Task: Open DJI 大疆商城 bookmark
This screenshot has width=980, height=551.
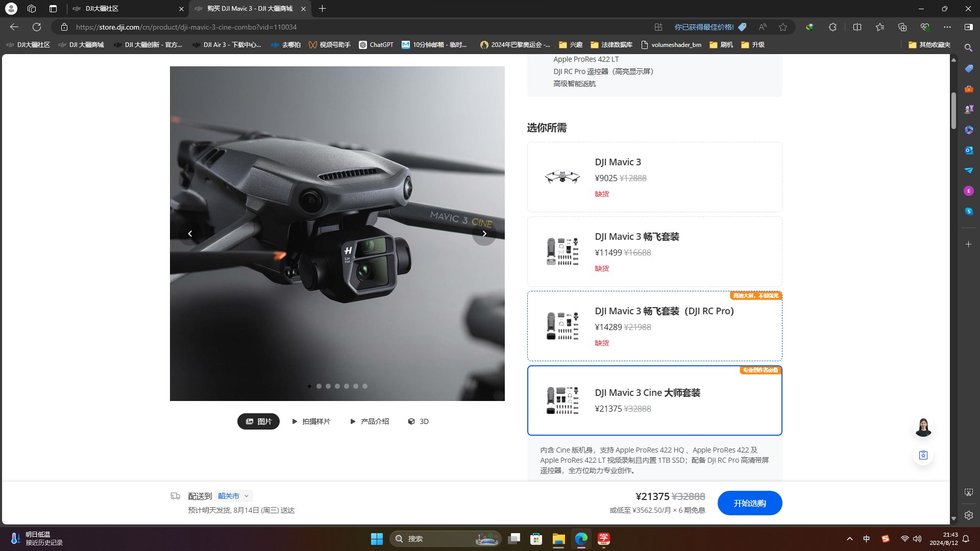Action: [x=81, y=45]
